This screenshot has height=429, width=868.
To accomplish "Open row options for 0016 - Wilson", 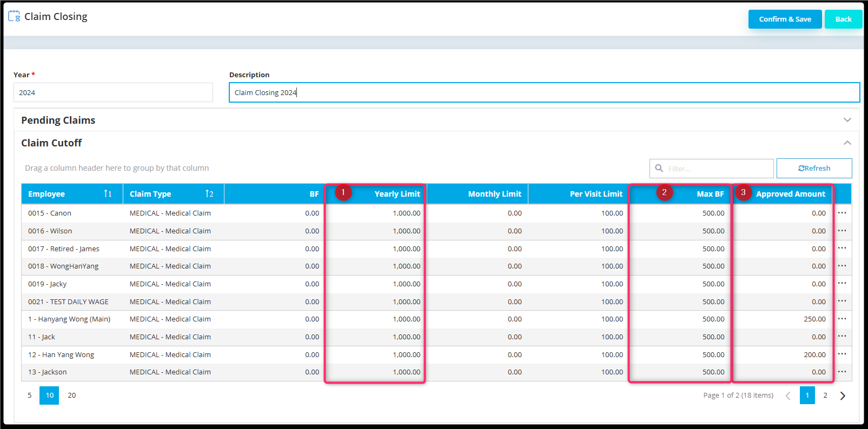I will [x=842, y=231].
